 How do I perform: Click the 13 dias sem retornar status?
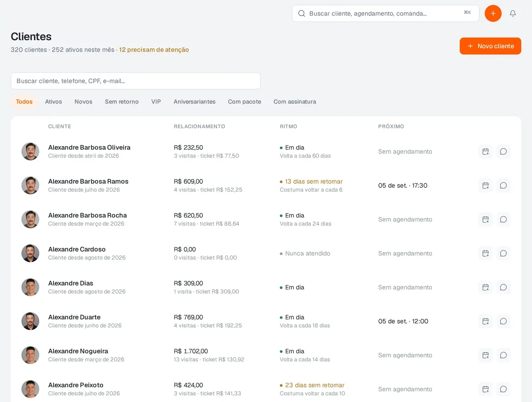click(x=314, y=181)
